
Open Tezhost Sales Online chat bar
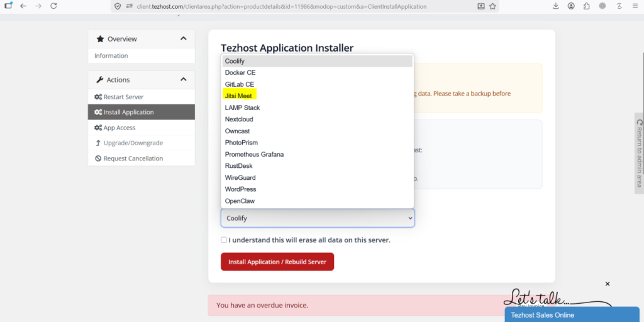click(x=572, y=314)
